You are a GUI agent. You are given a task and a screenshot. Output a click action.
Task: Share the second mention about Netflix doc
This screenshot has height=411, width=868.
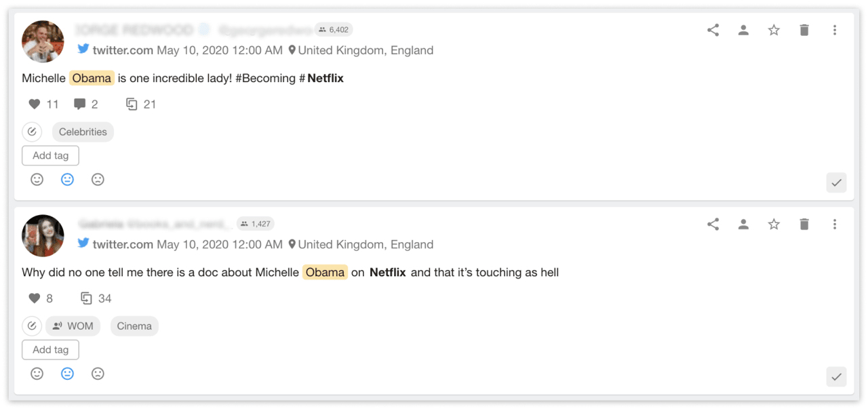click(x=713, y=224)
